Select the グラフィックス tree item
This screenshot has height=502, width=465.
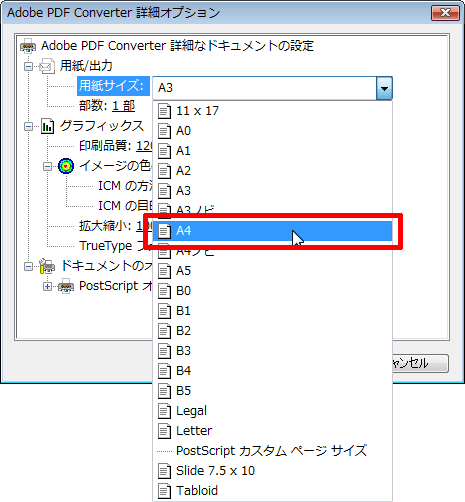(102, 126)
